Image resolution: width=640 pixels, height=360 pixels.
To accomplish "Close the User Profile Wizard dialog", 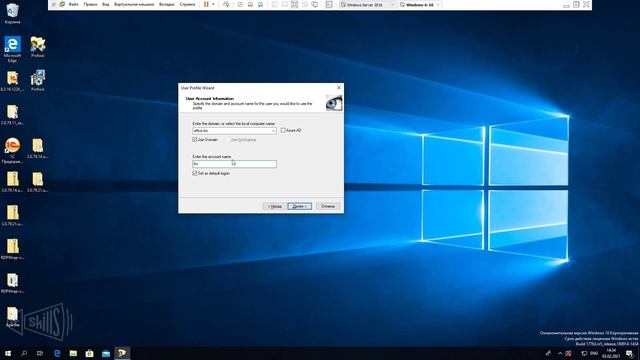I will pyautogui.click(x=339, y=87).
